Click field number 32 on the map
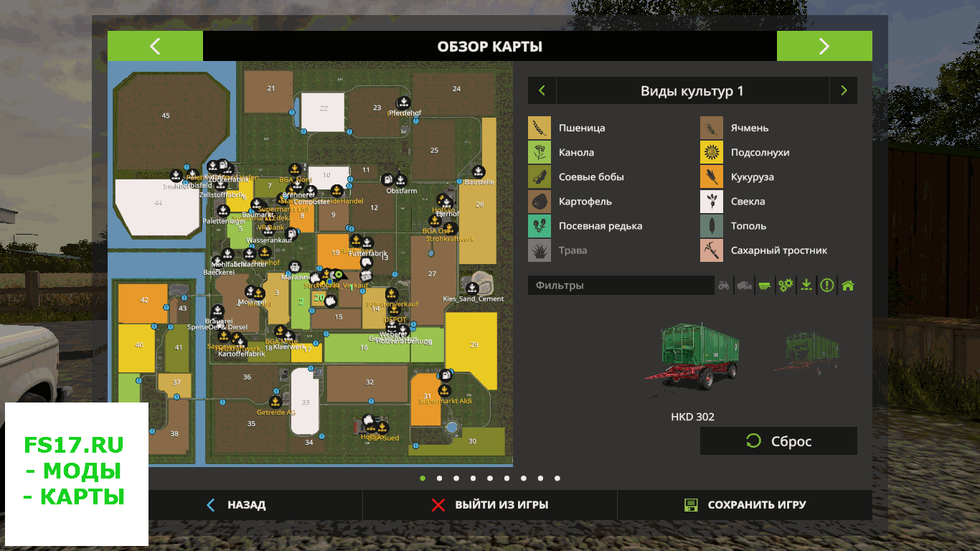The image size is (980, 551). [369, 383]
